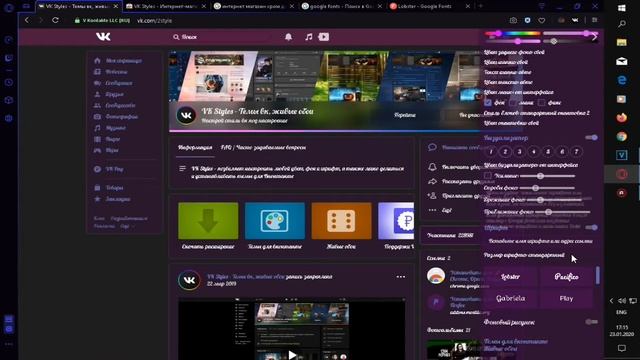Click green 'Скачать расширение' download tile

click(x=208, y=220)
